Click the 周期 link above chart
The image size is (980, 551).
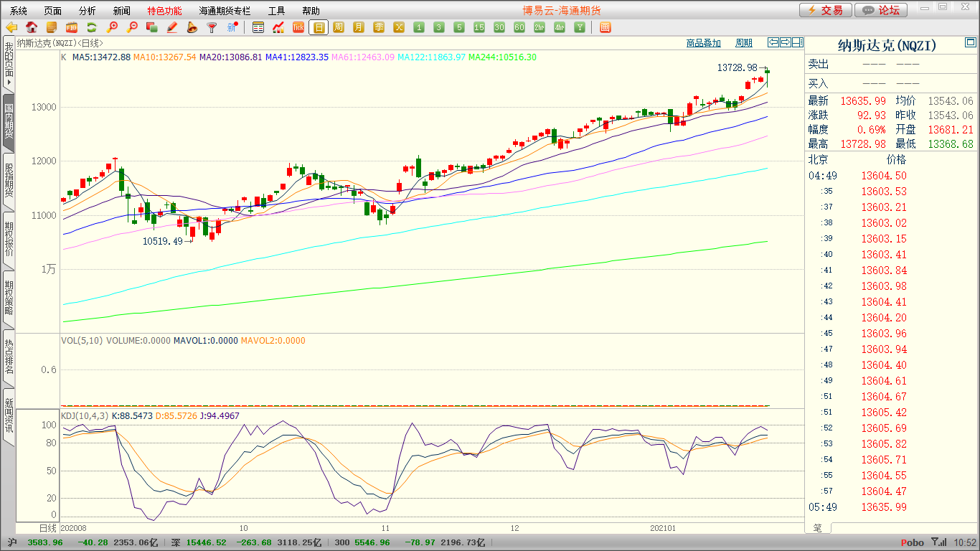pos(744,43)
